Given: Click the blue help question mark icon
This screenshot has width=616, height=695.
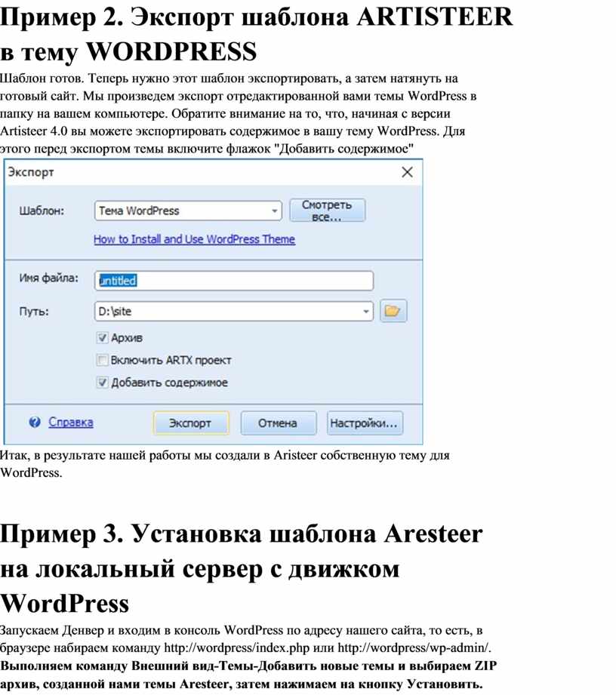Looking at the screenshot, I should click(x=35, y=423).
